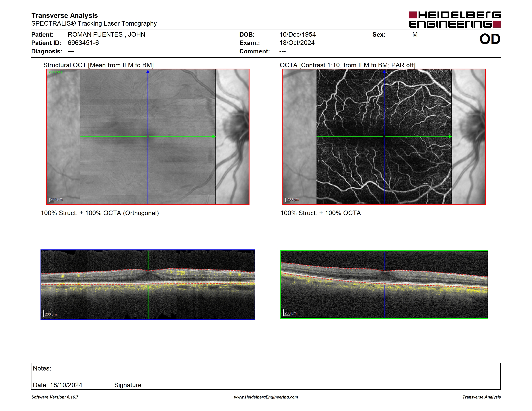532x411 pixels.
Task: Select the green-framed horizontal B-scan
Action: [384, 284]
